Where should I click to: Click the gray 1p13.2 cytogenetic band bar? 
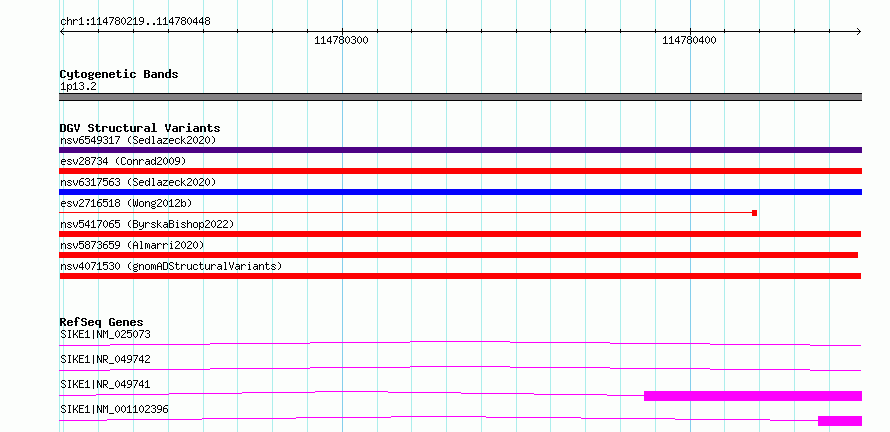click(x=460, y=97)
